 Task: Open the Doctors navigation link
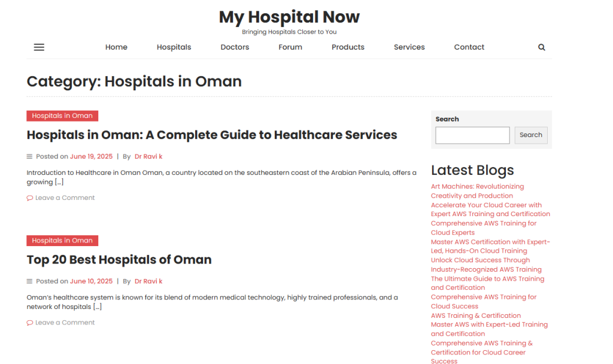click(x=235, y=47)
